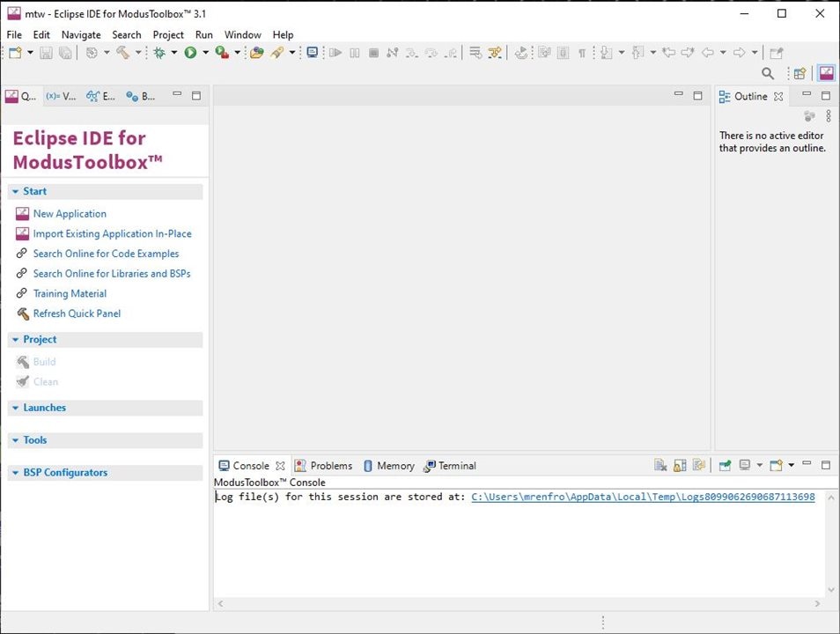This screenshot has height=634, width=840.
Task: Click the Run External Tools icon
Action: [x=222, y=53]
